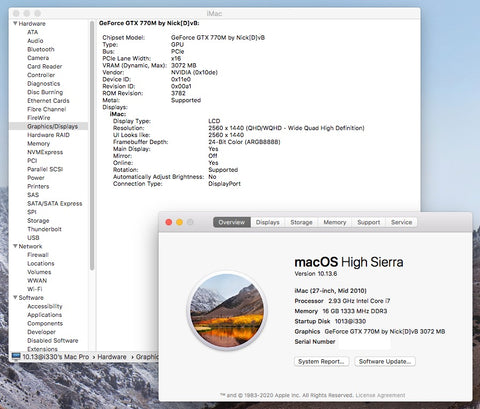
Task: Select Printers in the sidebar
Action: tap(38, 186)
